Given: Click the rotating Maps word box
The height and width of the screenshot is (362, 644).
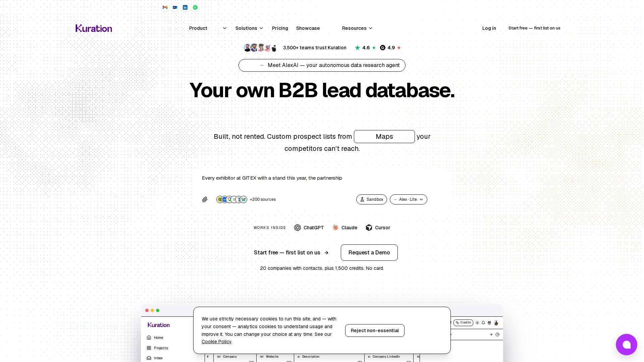Looking at the screenshot, I should pos(384,136).
